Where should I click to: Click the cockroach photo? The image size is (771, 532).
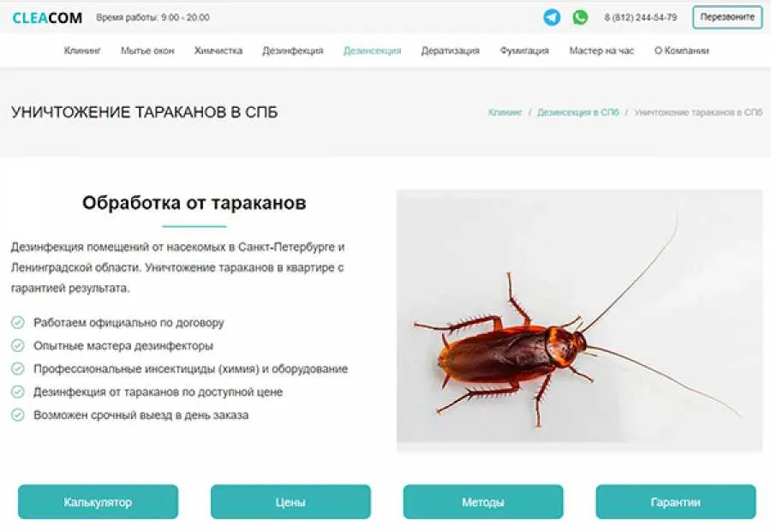click(x=579, y=320)
